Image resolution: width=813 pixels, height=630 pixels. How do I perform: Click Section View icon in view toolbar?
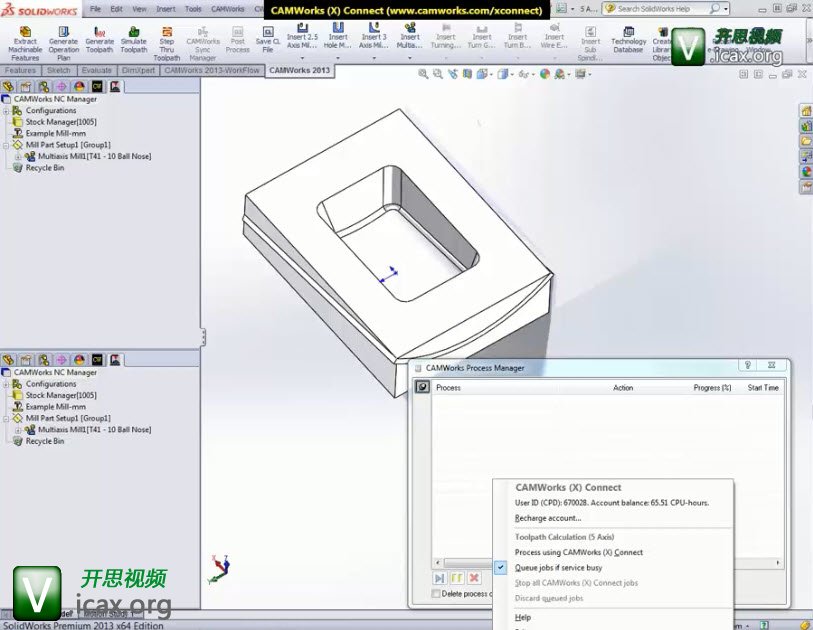[x=467, y=74]
